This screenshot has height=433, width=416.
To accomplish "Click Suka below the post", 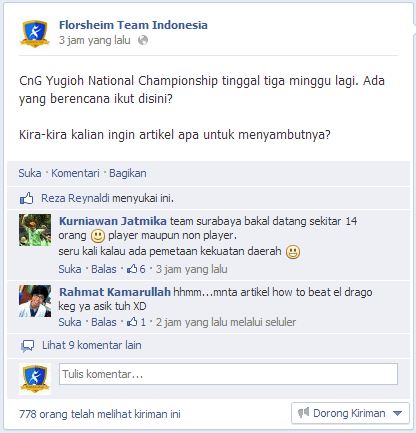I will tap(30, 173).
